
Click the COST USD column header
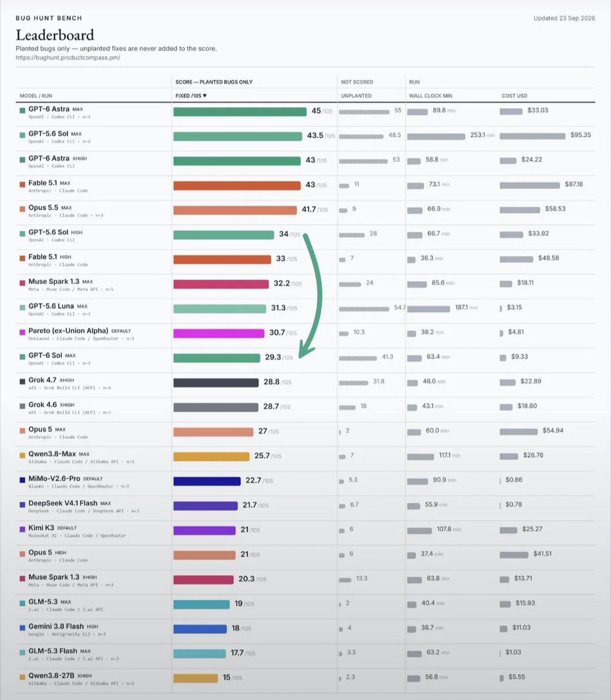click(515, 96)
